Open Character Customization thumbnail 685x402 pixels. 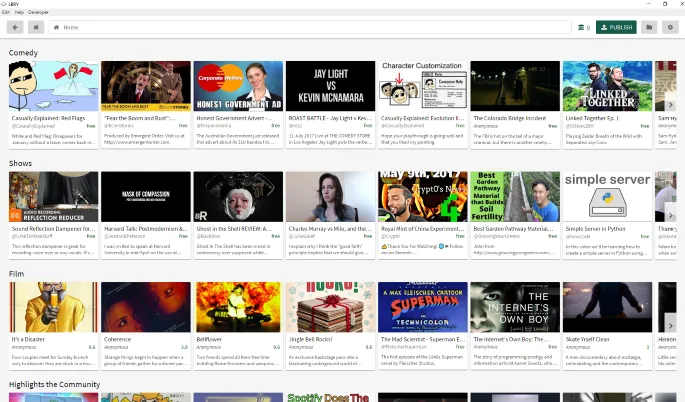422,86
